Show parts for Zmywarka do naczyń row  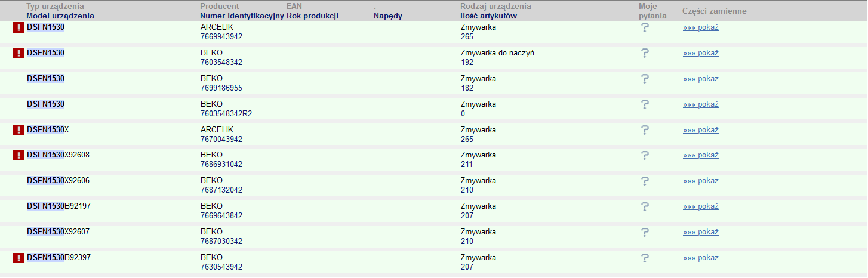pos(700,53)
